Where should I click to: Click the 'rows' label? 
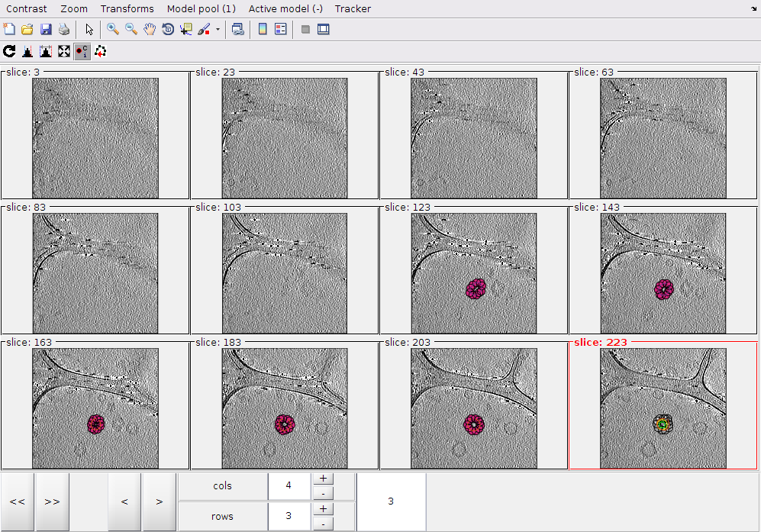coord(222,517)
